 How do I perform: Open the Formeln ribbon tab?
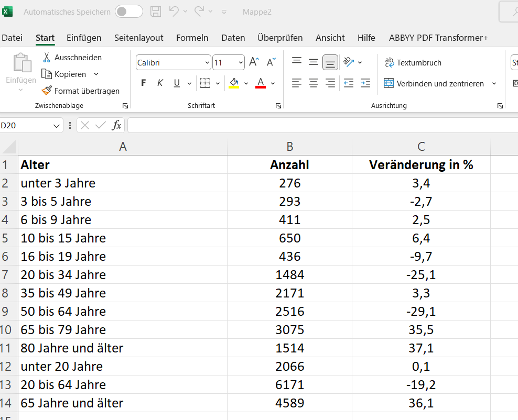coord(192,38)
